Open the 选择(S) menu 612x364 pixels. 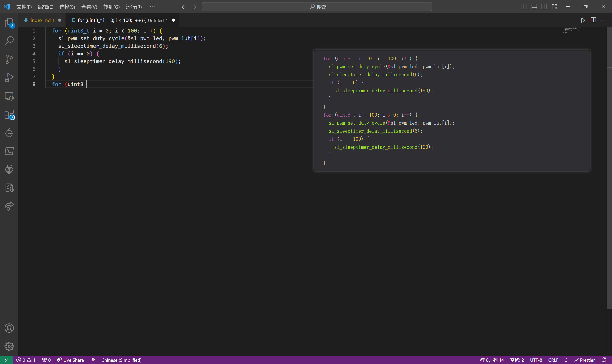point(67,7)
